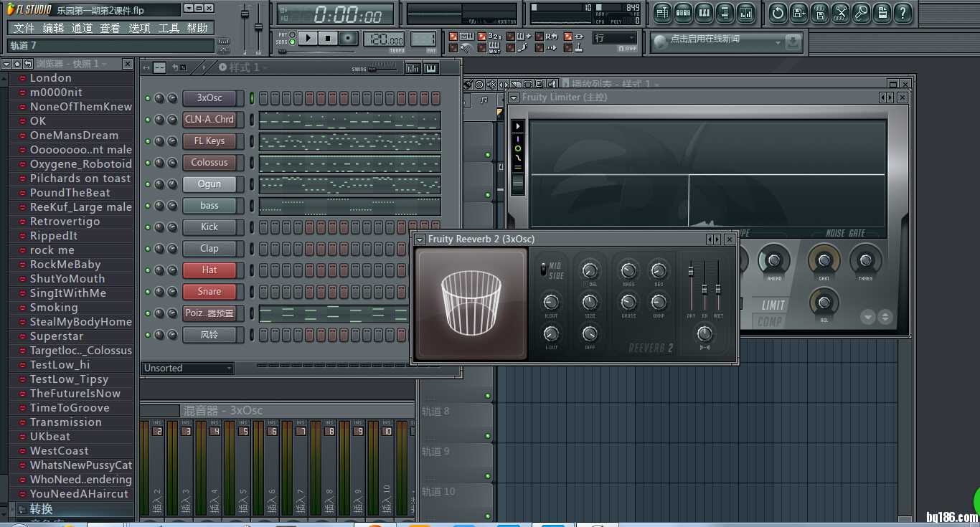980x527 pixels.
Task: Select the Superstar item in the browser
Action: point(57,336)
